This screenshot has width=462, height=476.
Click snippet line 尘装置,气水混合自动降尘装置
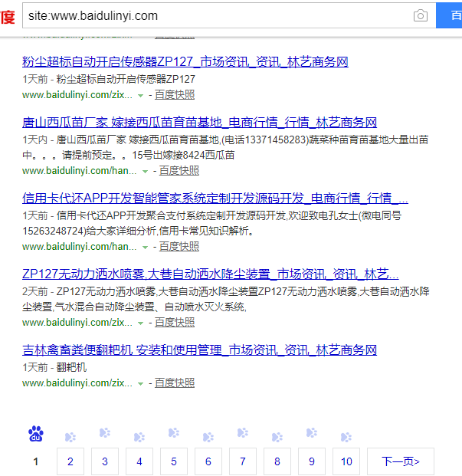point(134,307)
